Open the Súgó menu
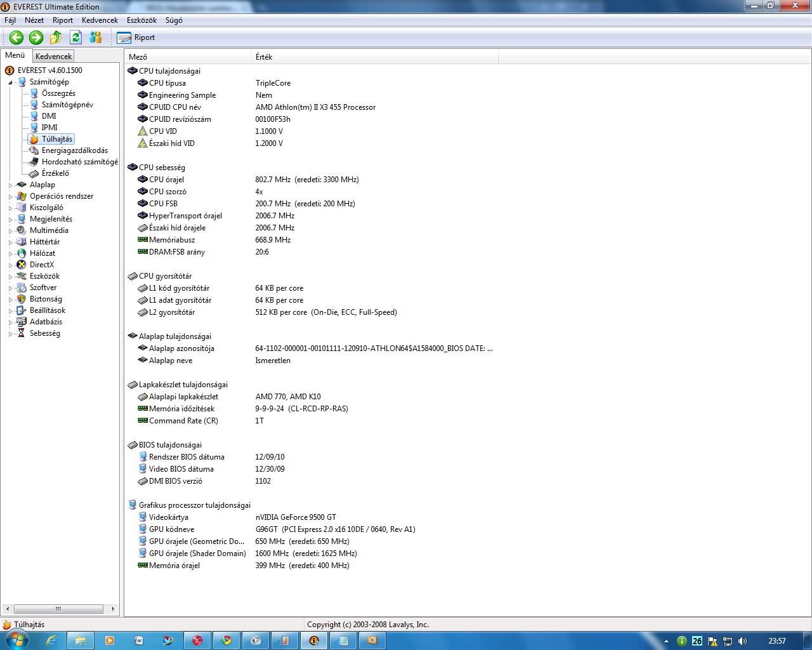 (x=174, y=20)
